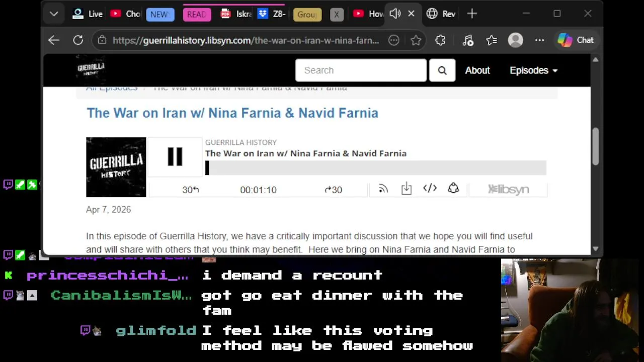Image resolution: width=644 pixels, height=362 pixels.
Task: Seek within the podcast progress bar
Action: pyautogui.click(x=375, y=168)
